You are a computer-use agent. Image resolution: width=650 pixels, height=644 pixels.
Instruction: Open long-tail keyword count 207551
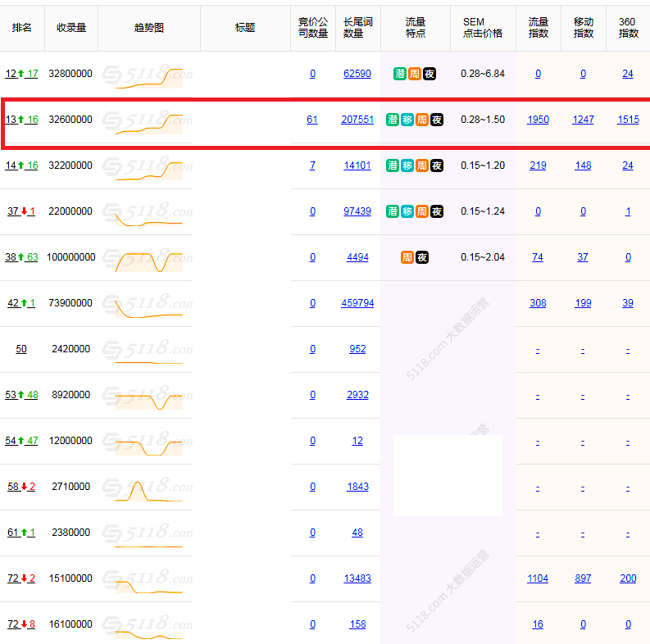click(357, 120)
